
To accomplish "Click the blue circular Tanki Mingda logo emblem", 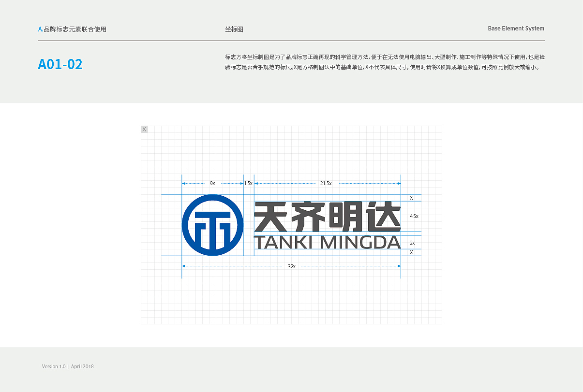I will tap(212, 225).
